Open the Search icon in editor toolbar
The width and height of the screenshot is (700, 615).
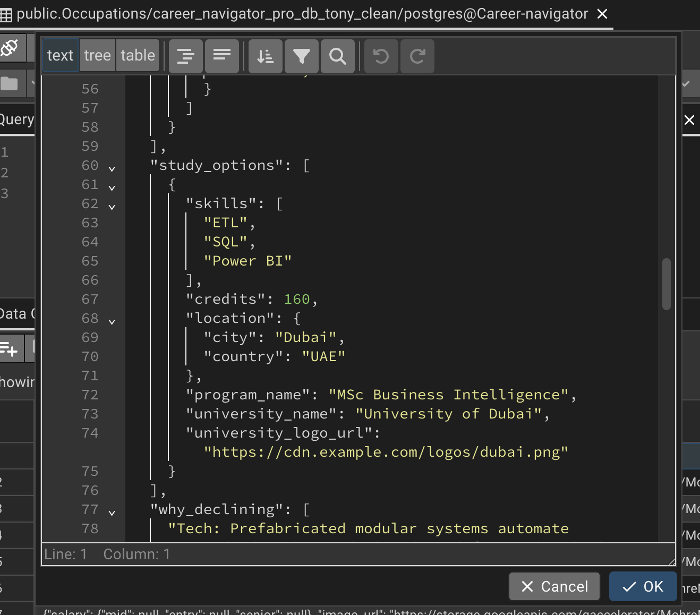coord(338,56)
